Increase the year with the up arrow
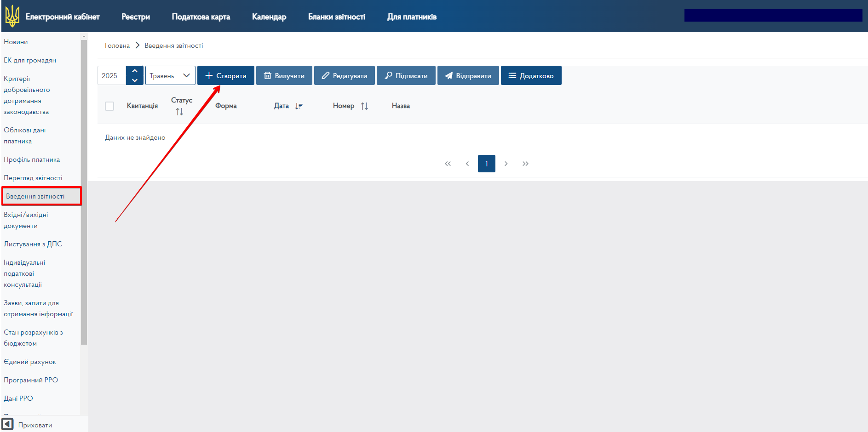This screenshot has width=868, height=432. pyautogui.click(x=135, y=71)
